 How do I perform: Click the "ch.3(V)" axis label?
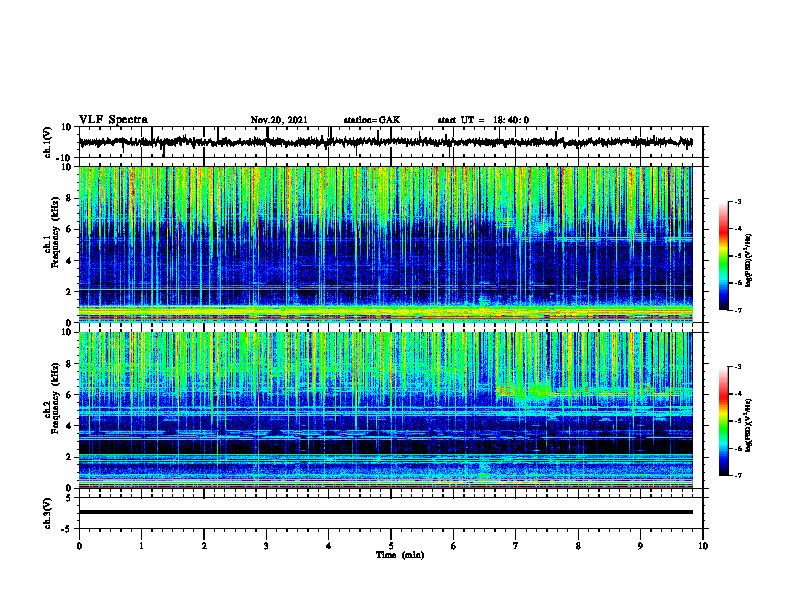48,514
